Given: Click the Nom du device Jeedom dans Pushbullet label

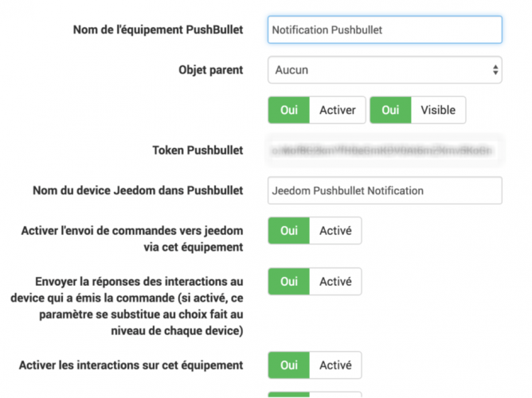Looking at the screenshot, I should coord(138,190).
